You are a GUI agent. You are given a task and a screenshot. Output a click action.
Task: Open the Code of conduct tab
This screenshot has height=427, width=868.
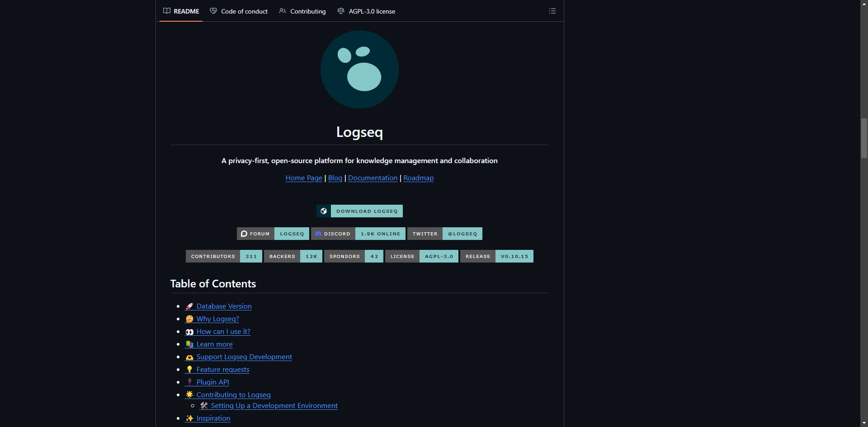tap(239, 11)
